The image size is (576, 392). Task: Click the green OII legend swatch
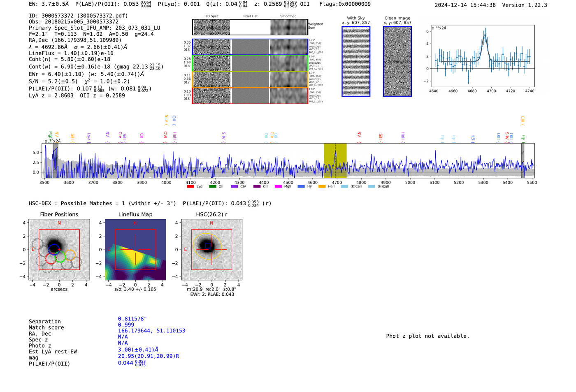click(x=212, y=186)
